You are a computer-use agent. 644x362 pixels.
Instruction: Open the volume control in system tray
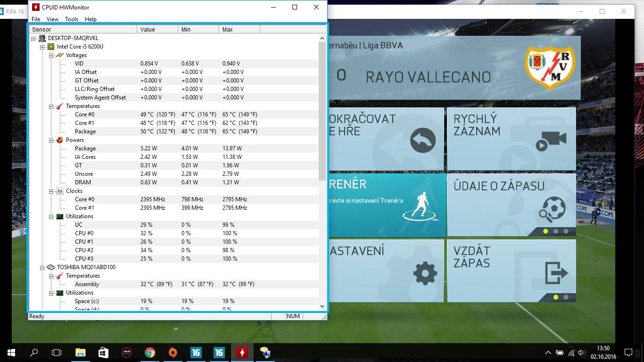(582, 353)
